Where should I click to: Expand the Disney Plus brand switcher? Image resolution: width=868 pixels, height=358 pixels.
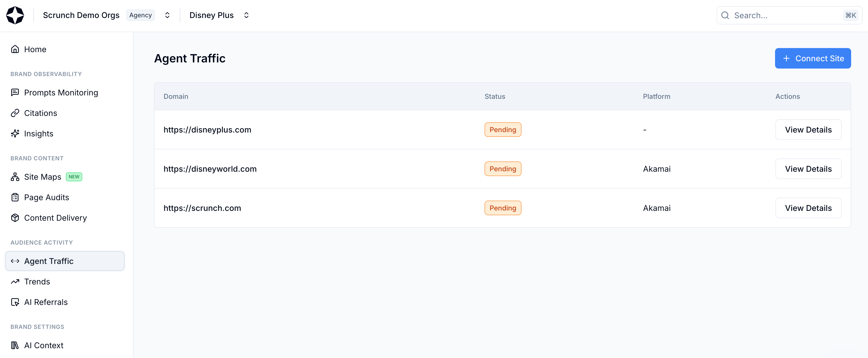[246, 15]
